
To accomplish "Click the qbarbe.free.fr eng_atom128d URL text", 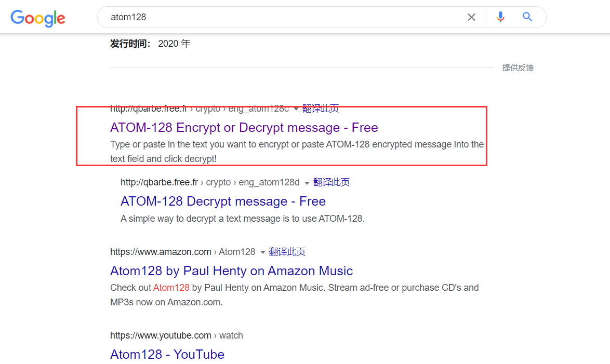I will (210, 182).
